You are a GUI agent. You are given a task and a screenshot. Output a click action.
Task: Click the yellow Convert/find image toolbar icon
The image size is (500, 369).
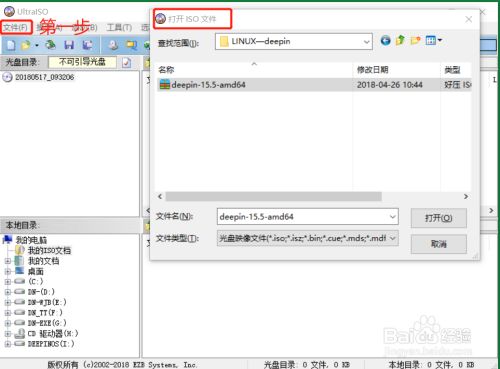pyautogui.click(x=131, y=45)
